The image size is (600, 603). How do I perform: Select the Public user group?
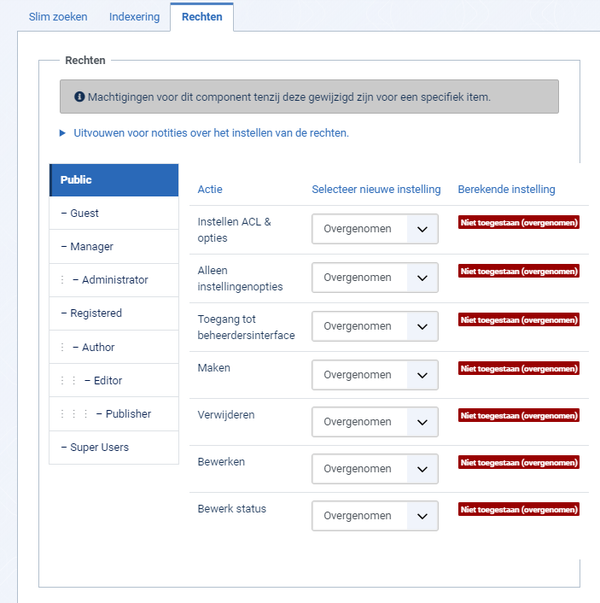(x=114, y=180)
